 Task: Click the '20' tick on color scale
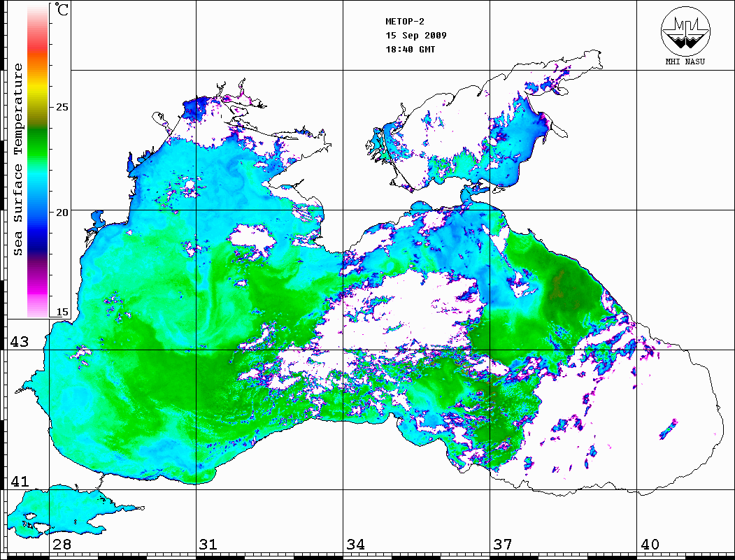coord(62,213)
